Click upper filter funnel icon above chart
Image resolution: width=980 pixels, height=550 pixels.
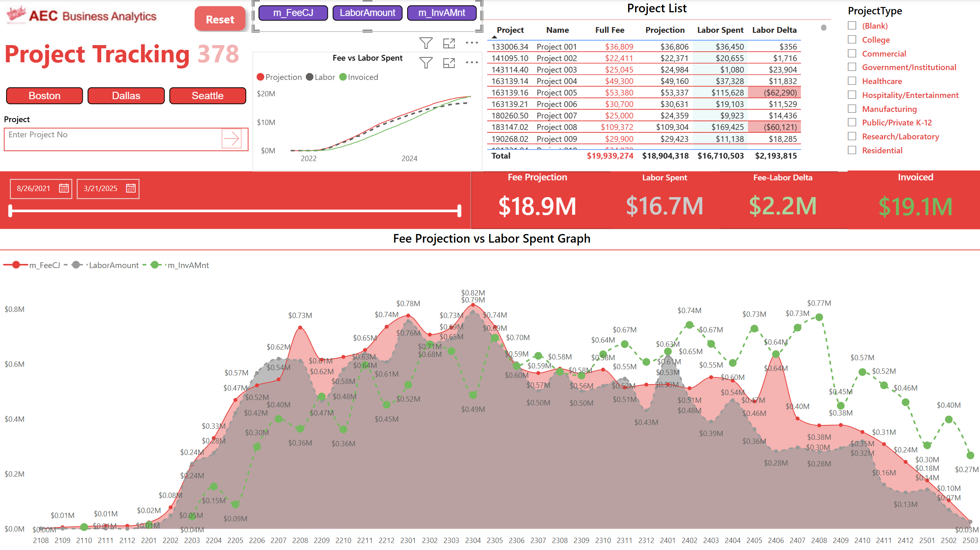426,43
